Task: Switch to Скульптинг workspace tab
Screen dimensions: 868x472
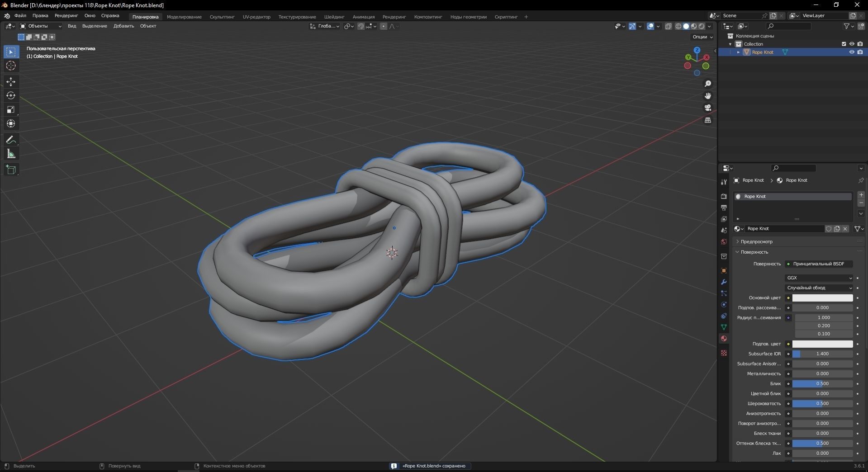Action: click(x=222, y=17)
